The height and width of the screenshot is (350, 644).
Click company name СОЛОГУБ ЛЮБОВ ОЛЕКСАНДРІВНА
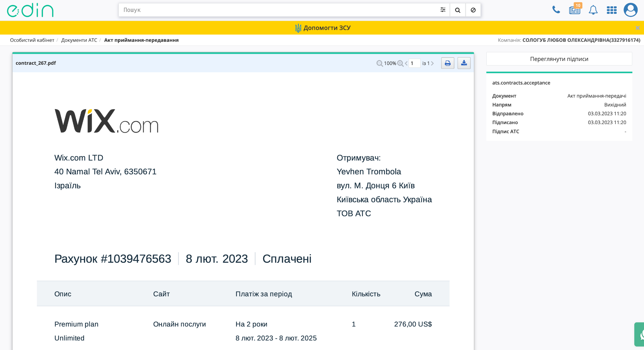point(581,40)
